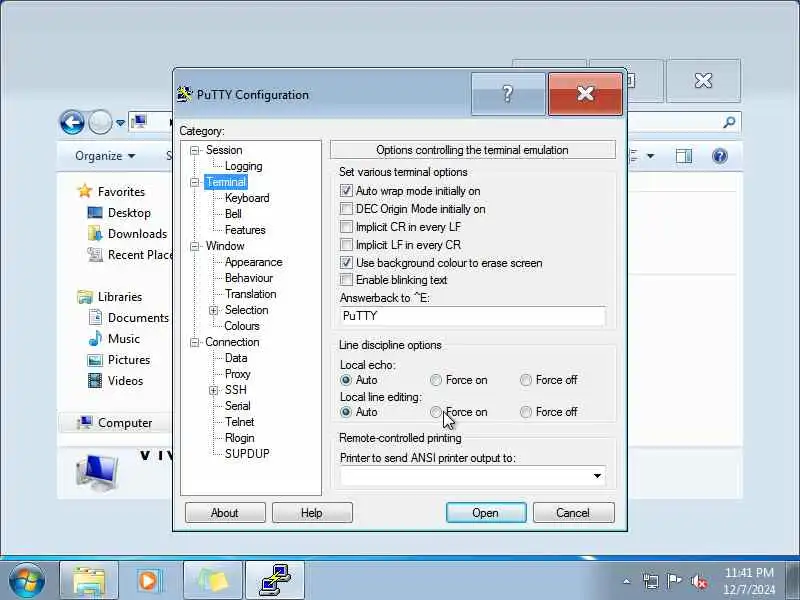Select Serial category in tree
Image resolution: width=800 pixels, height=600 pixels.
pyautogui.click(x=237, y=406)
